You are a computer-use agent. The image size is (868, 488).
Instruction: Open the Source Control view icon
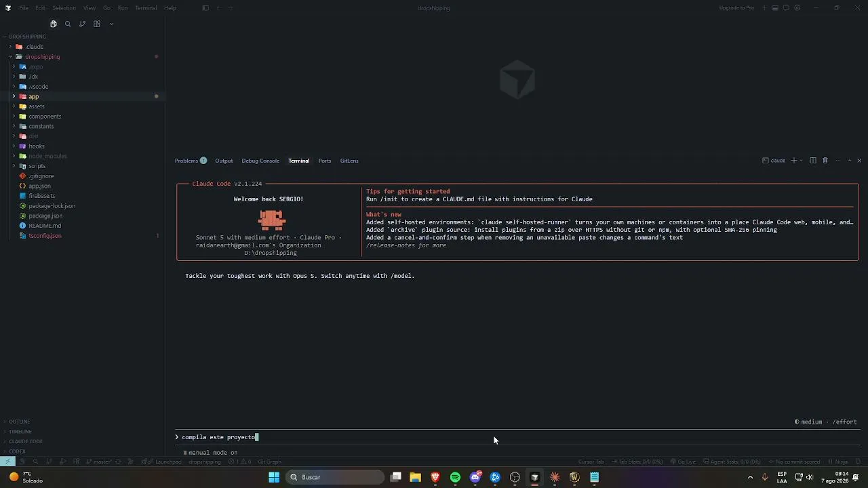(x=82, y=24)
